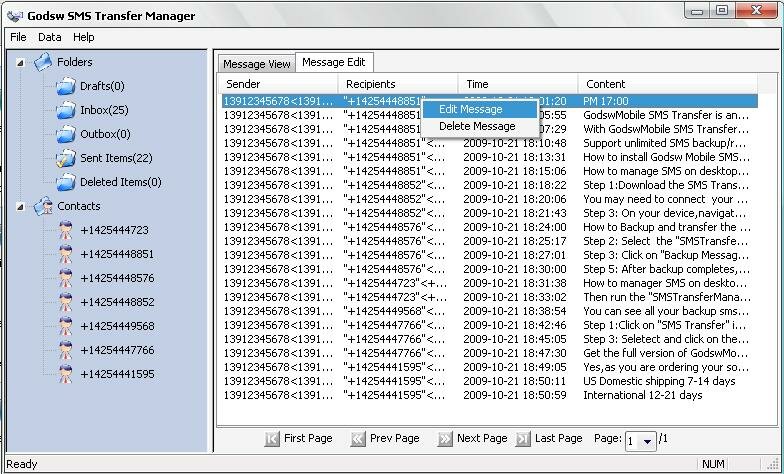Select message 'Get the full version of GodswMo...'
Screen dimensions: 784x474
(x=490, y=353)
